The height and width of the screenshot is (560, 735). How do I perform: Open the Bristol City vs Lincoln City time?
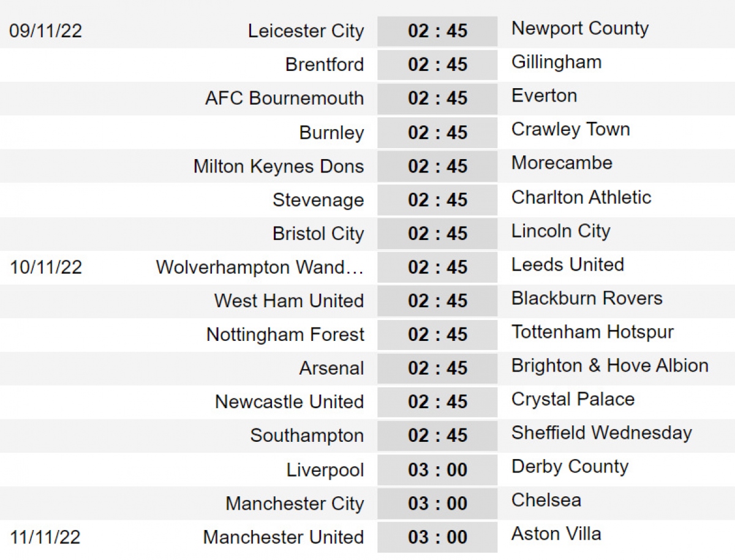[x=437, y=234]
